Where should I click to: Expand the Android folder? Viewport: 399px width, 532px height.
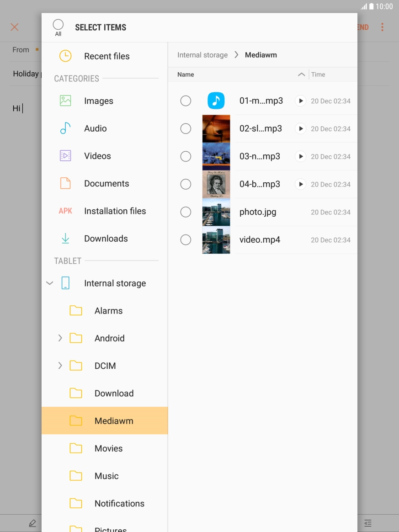60,338
